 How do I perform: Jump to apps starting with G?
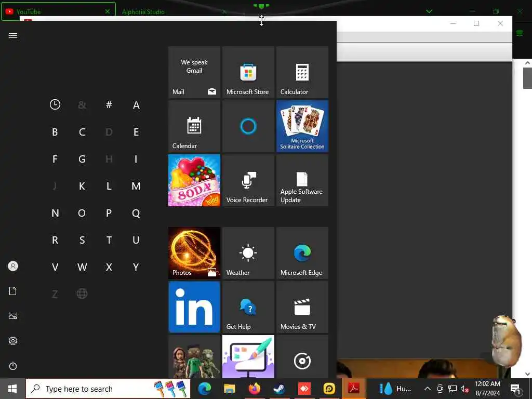tap(82, 159)
